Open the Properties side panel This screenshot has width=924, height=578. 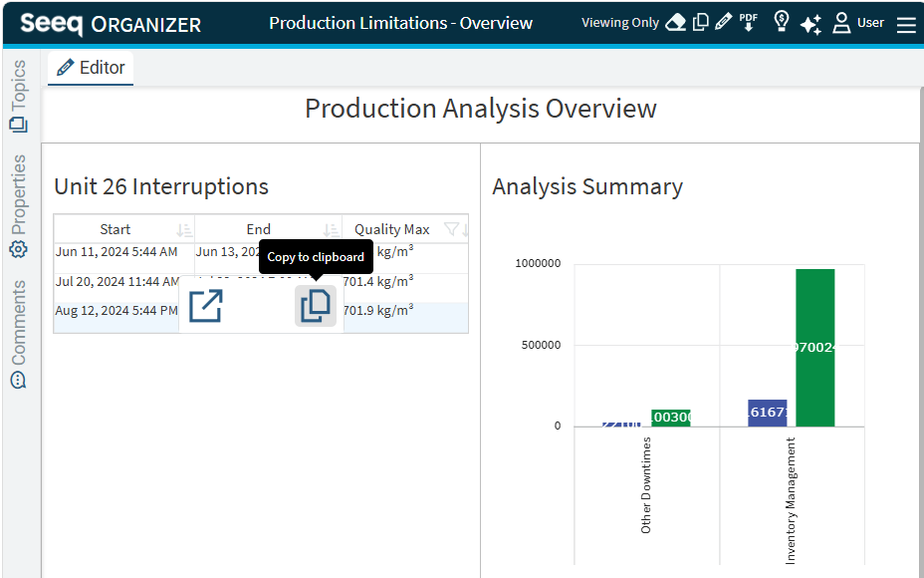pos(19,206)
